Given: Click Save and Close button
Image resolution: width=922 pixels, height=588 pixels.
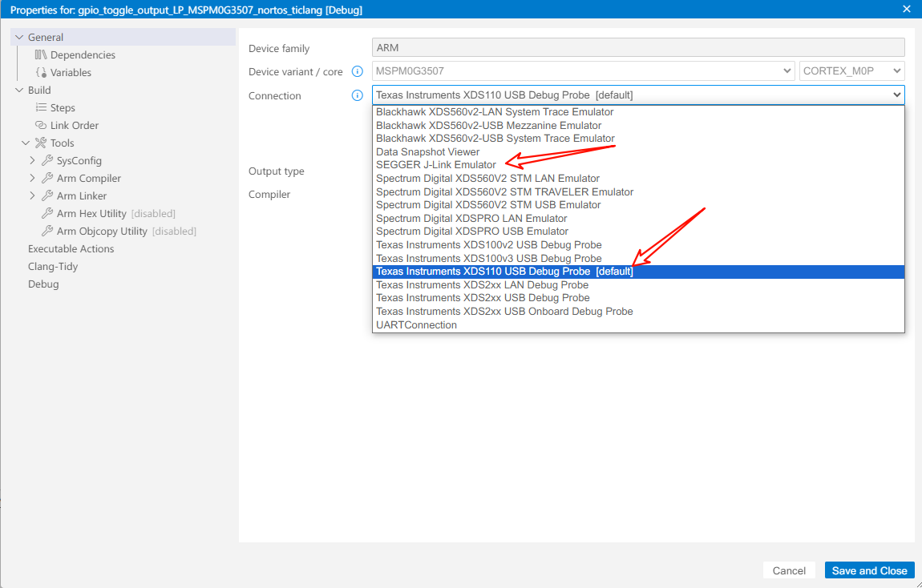Looking at the screenshot, I should (869, 570).
